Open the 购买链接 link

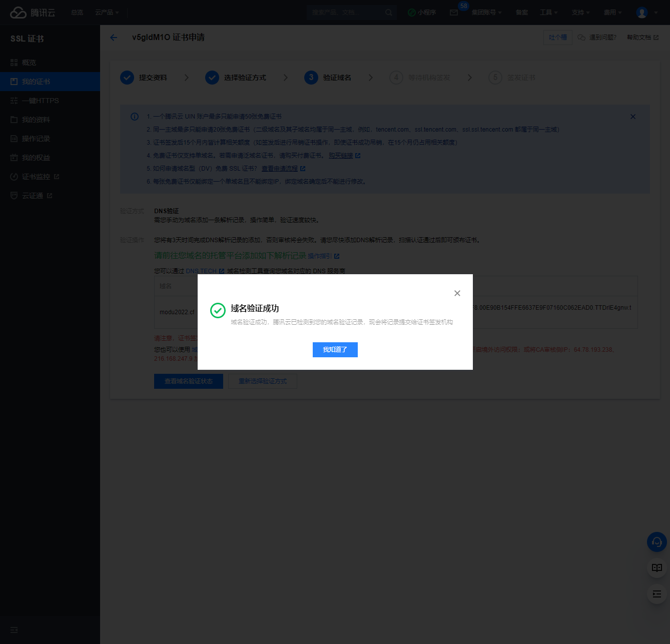tap(345, 156)
